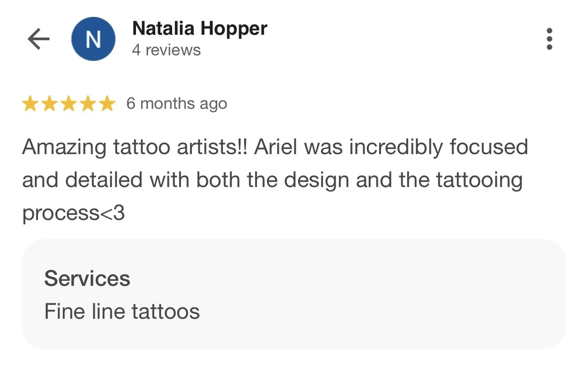Screen dimensions: 588x370
Task: Click the process<3 ending text
Action: pos(73,214)
